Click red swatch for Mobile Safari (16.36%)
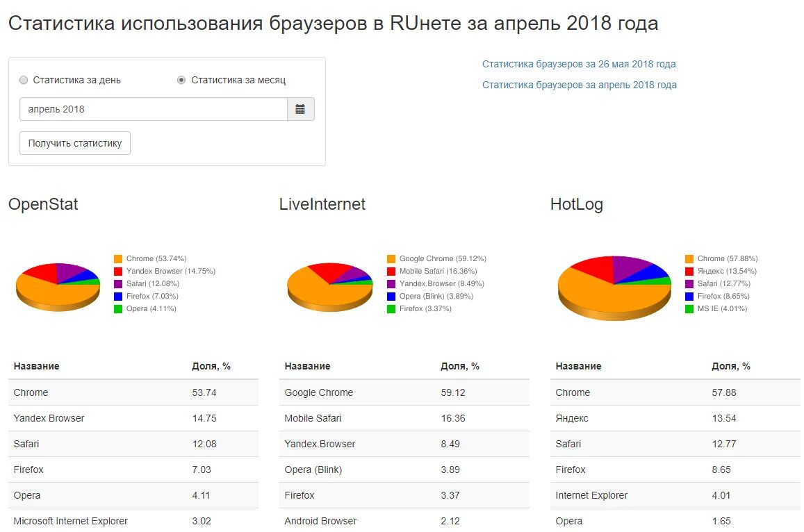Screen dimensions: 804x532 coord(391,271)
